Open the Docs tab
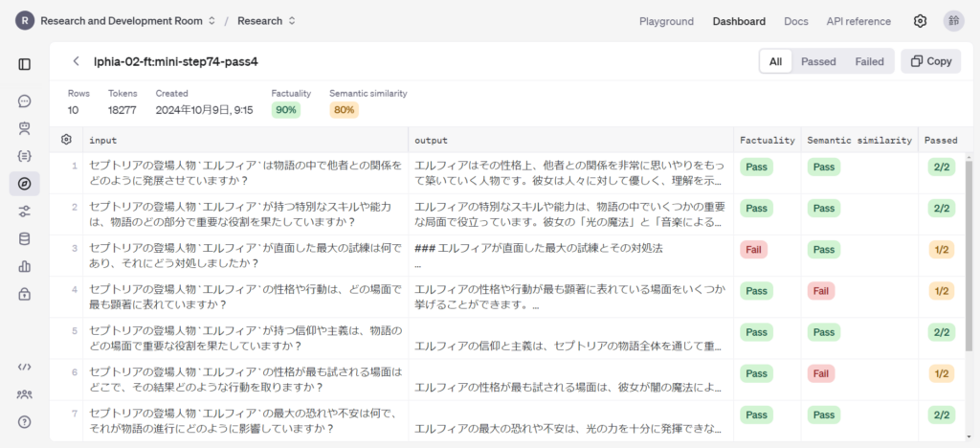Screen dimensions: 980x448 coord(795,21)
